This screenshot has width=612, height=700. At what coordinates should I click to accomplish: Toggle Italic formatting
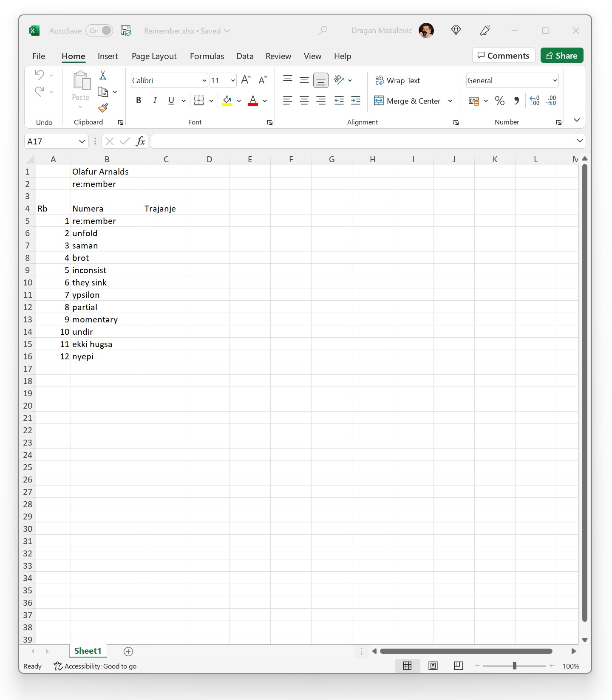coord(155,101)
